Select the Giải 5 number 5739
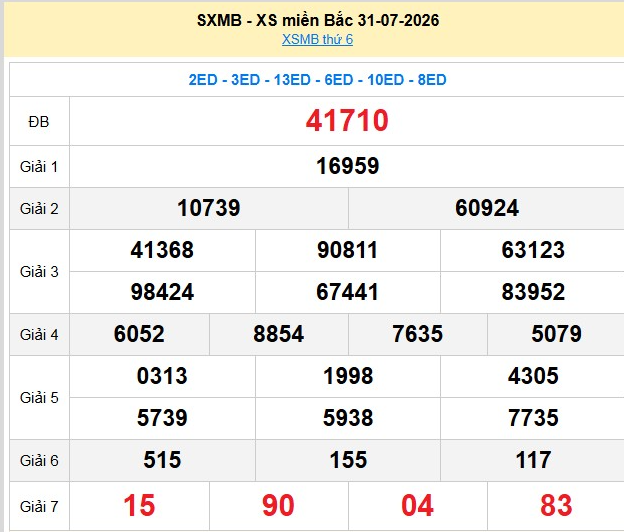Viewport: 624px width, 532px height. (x=162, y=418)
